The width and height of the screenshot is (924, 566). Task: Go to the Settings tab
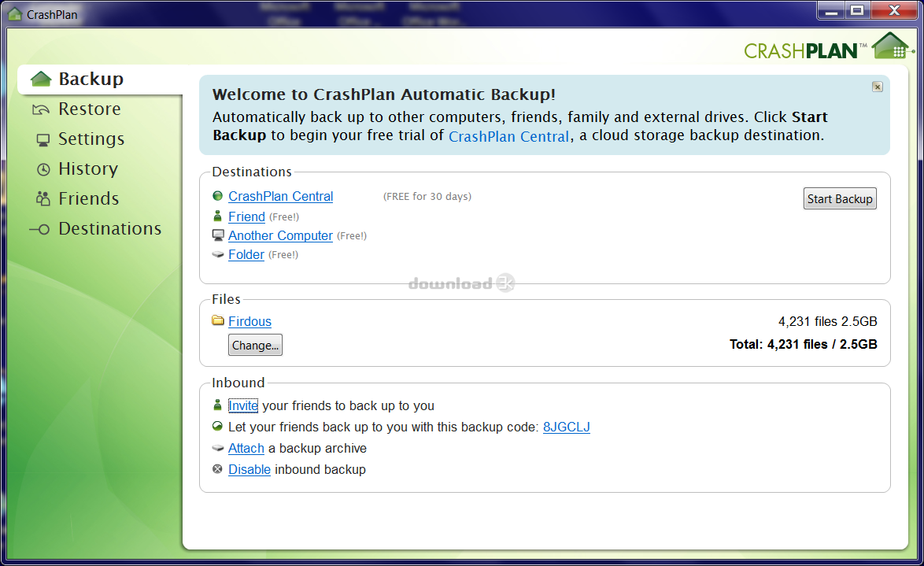tap(91, 139)
